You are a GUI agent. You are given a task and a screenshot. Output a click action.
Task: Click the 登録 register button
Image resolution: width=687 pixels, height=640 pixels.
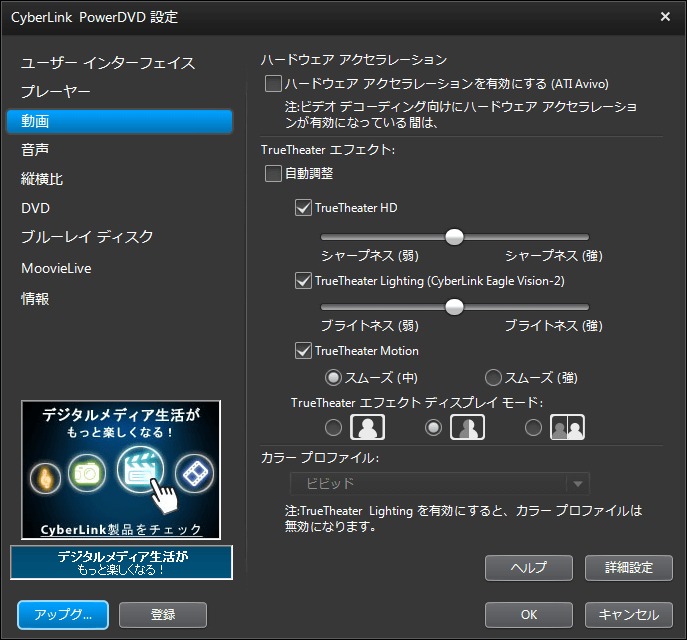(x=163, y=615)
